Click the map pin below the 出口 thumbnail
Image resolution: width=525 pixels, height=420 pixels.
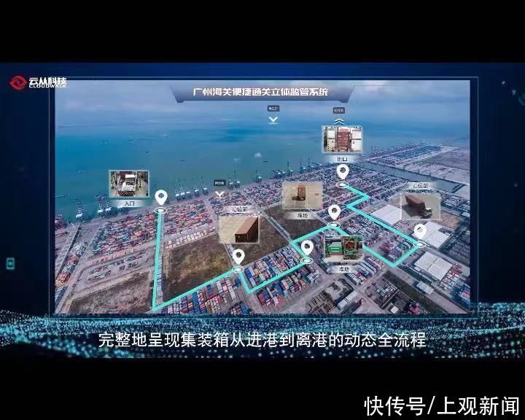point(343,172)
